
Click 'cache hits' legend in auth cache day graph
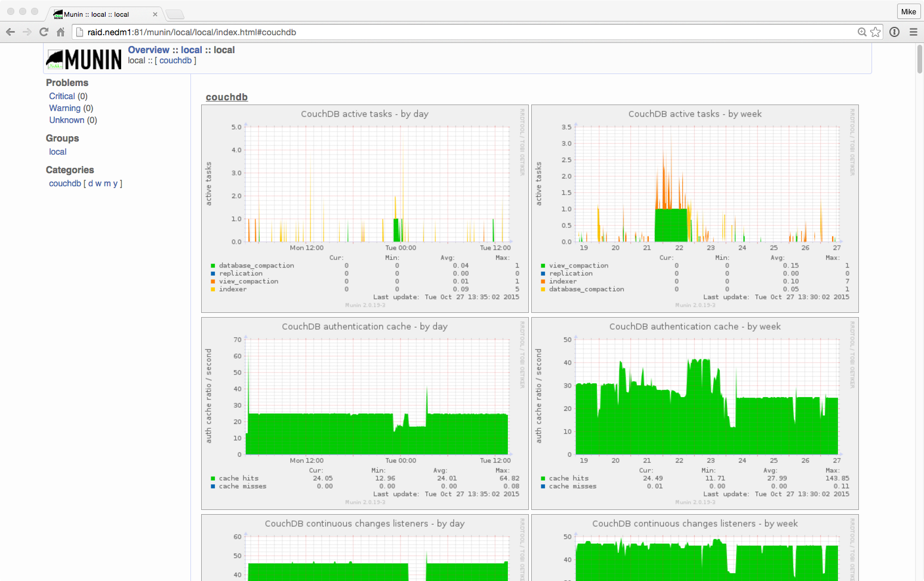coord(239,478)
